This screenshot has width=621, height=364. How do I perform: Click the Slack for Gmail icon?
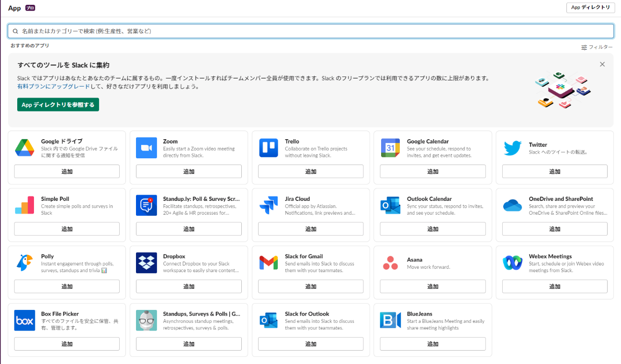[269, 263]
